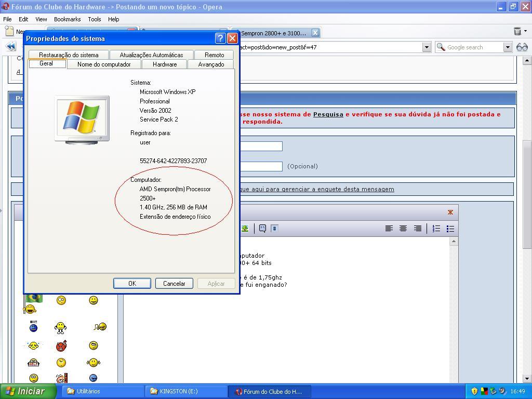
Task: Click the Opera glasses fit-to-width icon
Action: 522,47
